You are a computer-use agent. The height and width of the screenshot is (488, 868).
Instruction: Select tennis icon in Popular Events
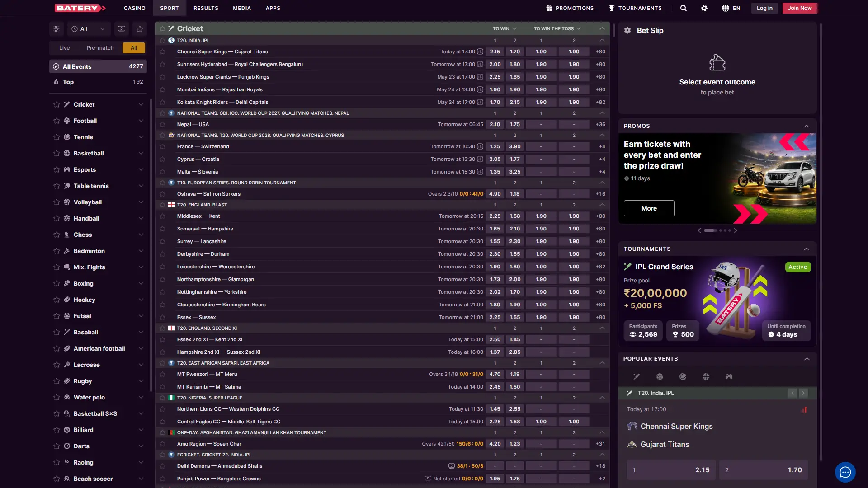pyautogui.click(x=683, y=376)
